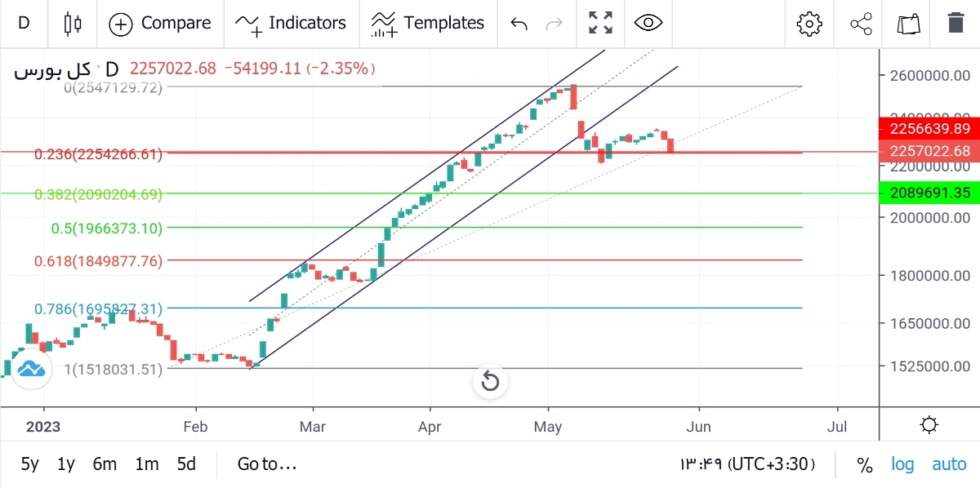Switch to the 1y range

[67, 464]
